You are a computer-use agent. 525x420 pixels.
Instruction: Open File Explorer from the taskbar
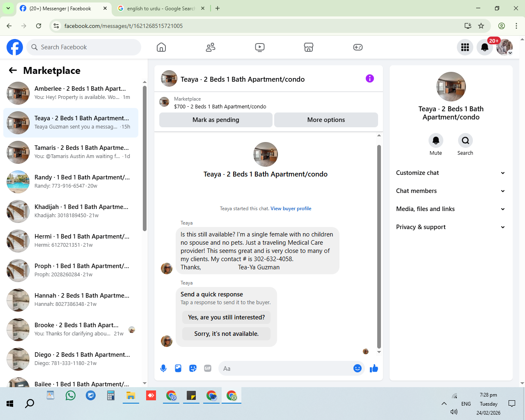click(x=131, y=396)
